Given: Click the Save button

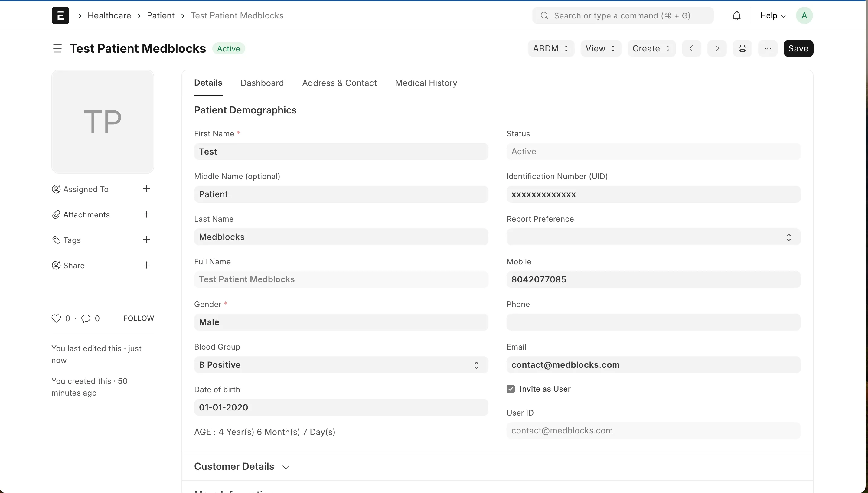Looking at the screenshot, I should point(798,48).
